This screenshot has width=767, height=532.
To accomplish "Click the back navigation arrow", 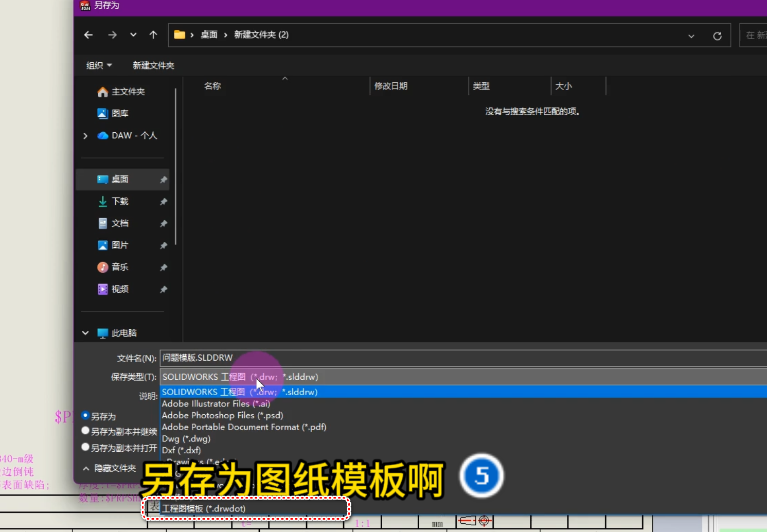I will tap(88, 34).
